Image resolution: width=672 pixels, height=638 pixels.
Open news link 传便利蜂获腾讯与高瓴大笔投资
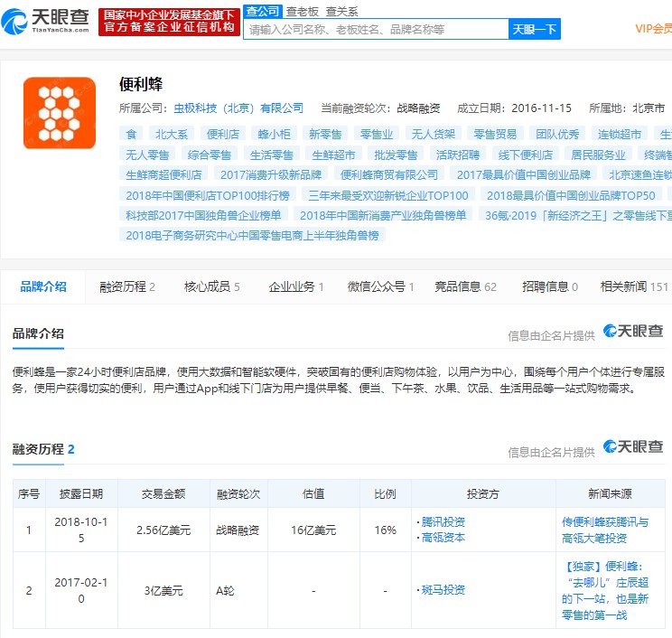click(605, 530)
